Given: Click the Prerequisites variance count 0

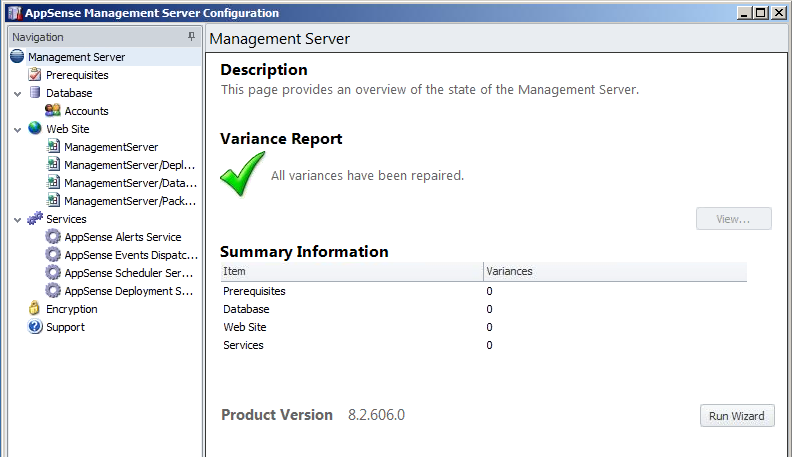Looking at the screenshot, I should pyautogui.click(x=489, y=291).
